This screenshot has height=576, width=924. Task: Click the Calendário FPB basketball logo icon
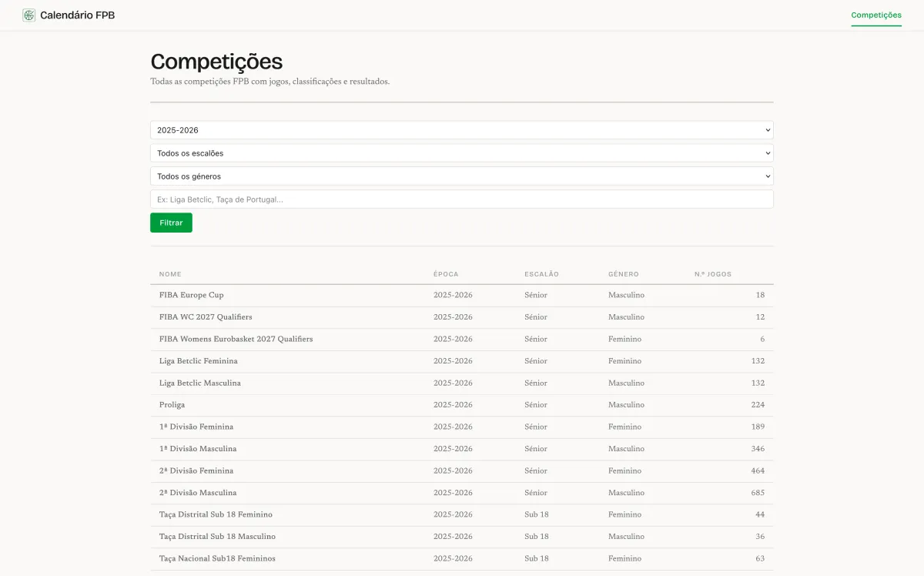(x=29, y=15)
